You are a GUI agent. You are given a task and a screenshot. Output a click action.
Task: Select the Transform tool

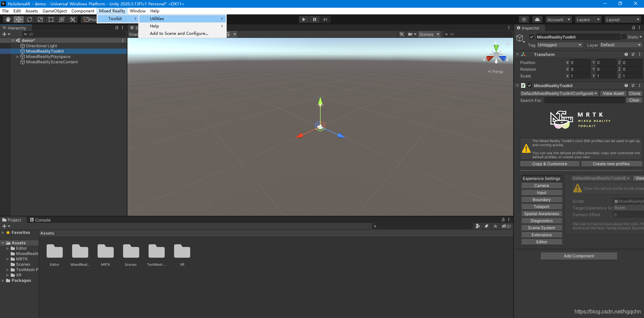(61, 19)
